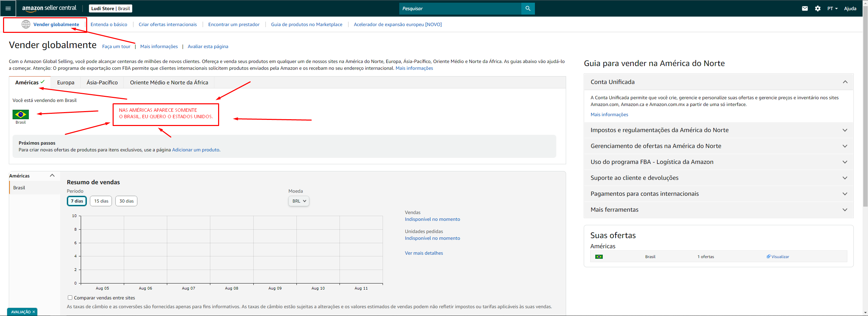Expand Impostos e regulamentações da América do Norte
This screenshot has height=316, width=868.
pyautogui.click(x=718, y=130)
